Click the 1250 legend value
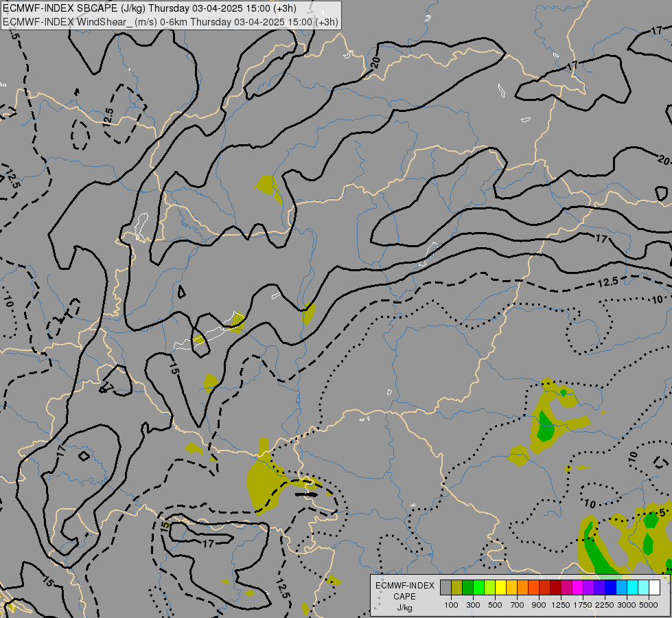The width and height of the screenshot is (672, 618). tap(561, 605)
